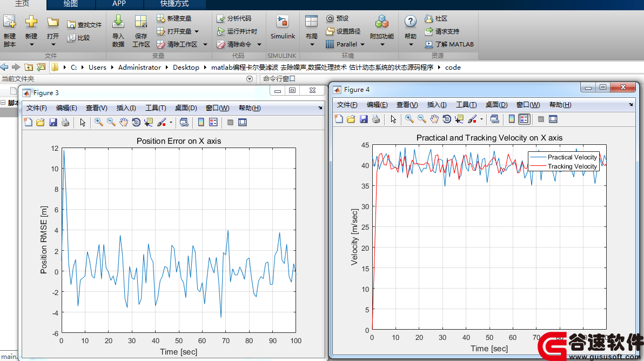Open 预设 preferences
Image resolution: width=644 pixels, height=361 pixels.
pos(337,18)
